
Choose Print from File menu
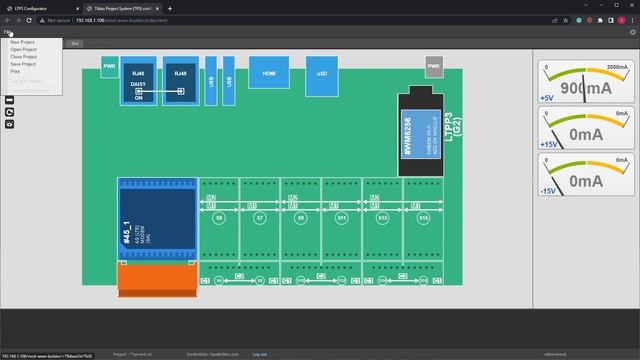[x=15, y=71]
